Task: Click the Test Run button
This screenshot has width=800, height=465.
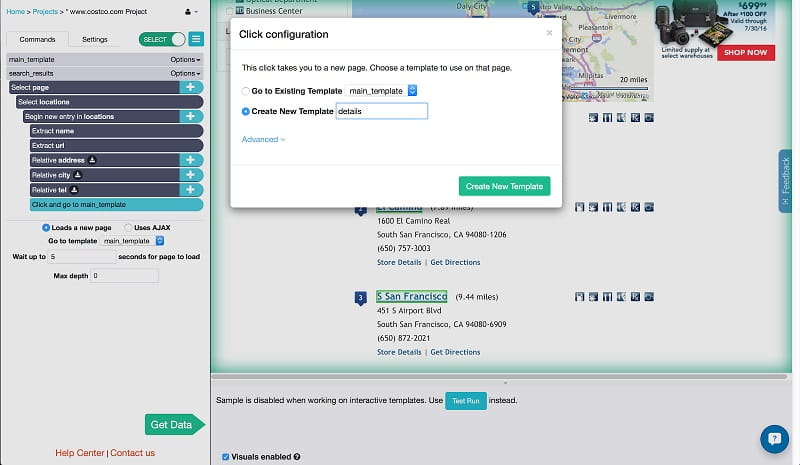Action: coord(466,401)
